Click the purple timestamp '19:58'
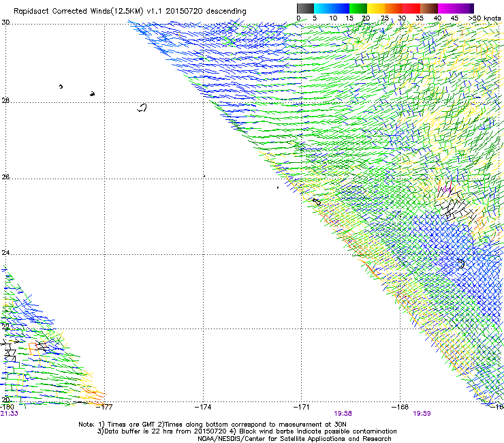 (x=343, y=414)
